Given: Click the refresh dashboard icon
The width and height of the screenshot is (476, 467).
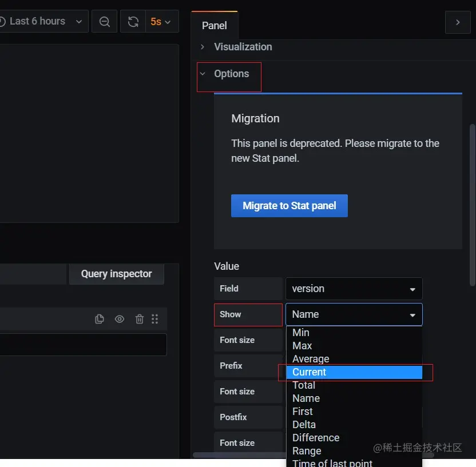Looking at the screenshot, I should coord(133,22).
